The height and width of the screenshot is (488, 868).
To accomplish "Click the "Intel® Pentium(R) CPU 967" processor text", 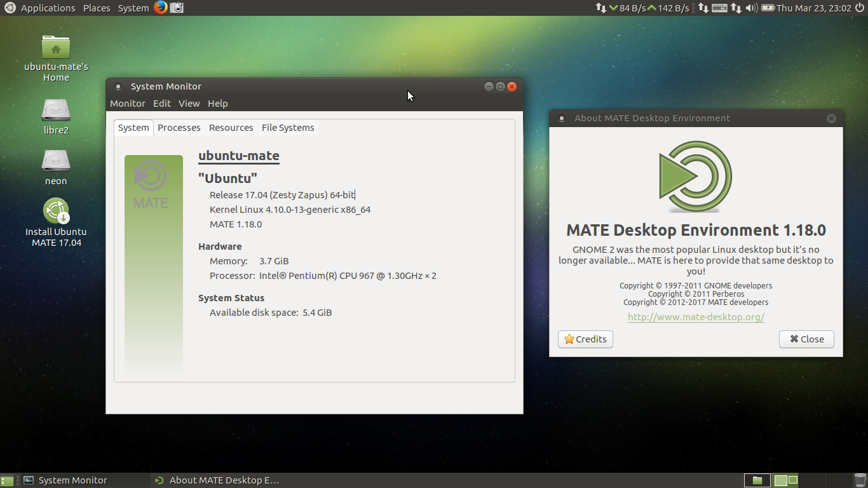I will coord(348,276).
